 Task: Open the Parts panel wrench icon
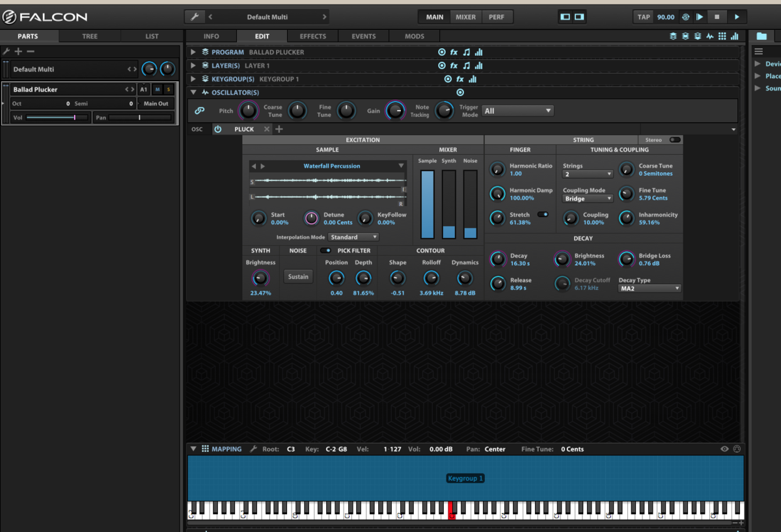(7, 51)
